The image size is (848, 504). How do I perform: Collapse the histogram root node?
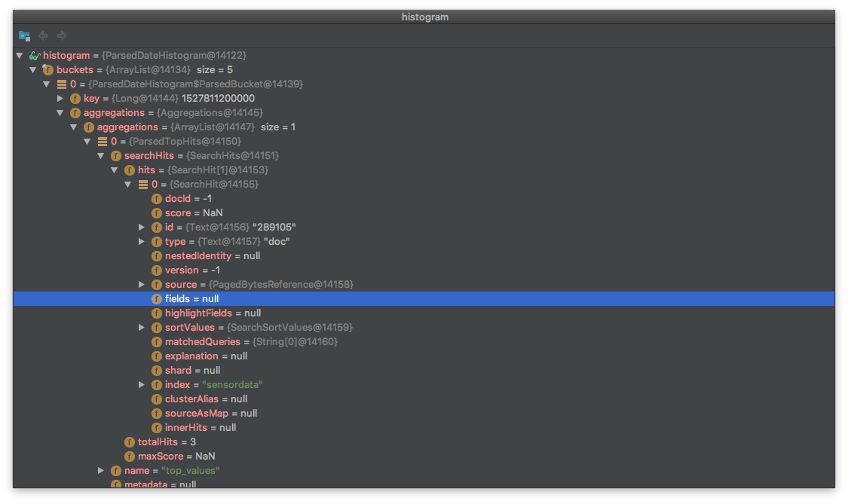[x=19, y=55]
